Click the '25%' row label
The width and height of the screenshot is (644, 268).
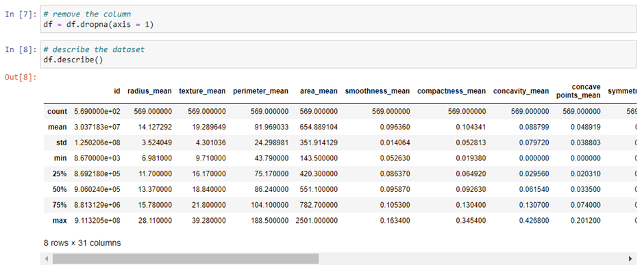click(60, 174)
